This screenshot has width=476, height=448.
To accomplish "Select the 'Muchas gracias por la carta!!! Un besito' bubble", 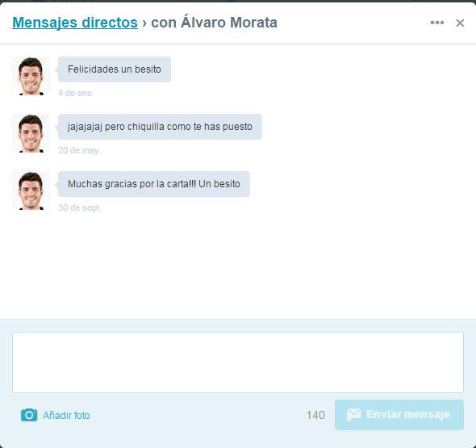I will click(154, 184).
